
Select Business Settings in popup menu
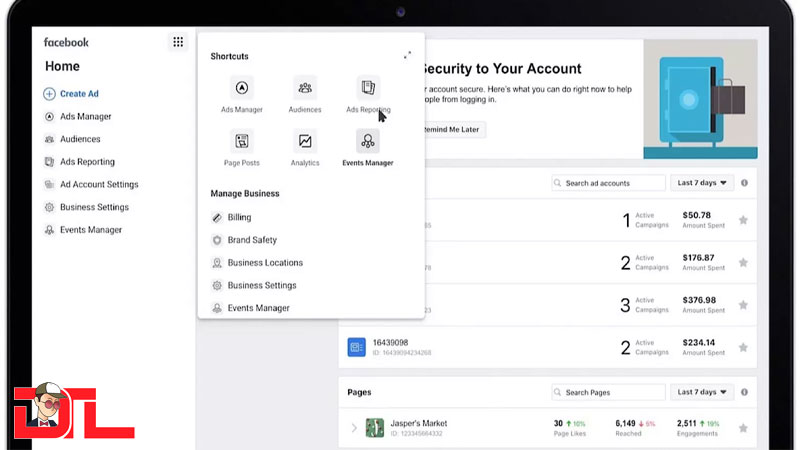click(x=262, y=285)
